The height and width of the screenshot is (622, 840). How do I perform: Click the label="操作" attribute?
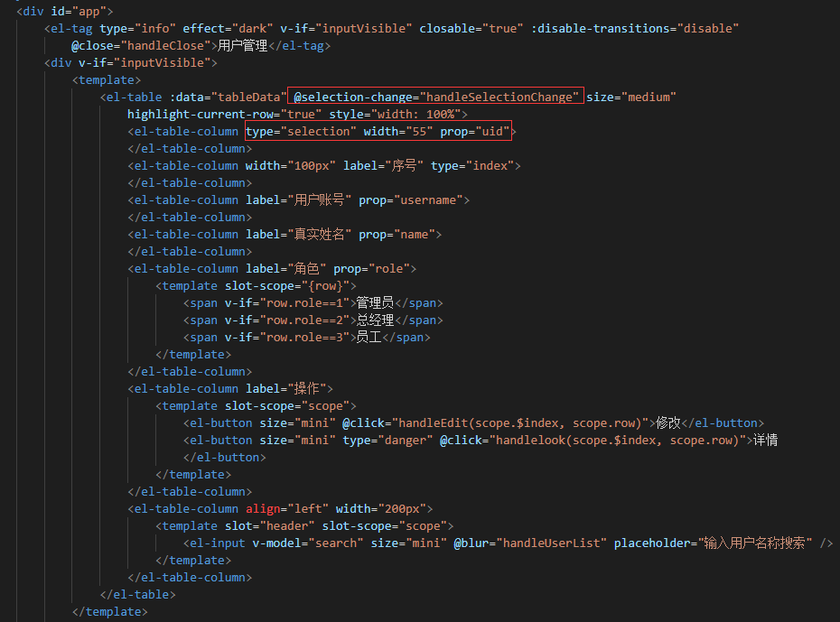click(286, 388)
